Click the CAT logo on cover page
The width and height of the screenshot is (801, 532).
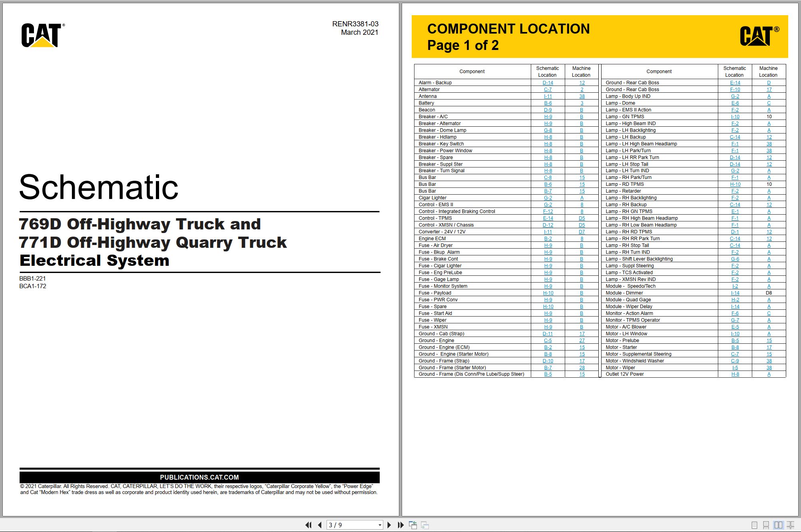(43, 35)
